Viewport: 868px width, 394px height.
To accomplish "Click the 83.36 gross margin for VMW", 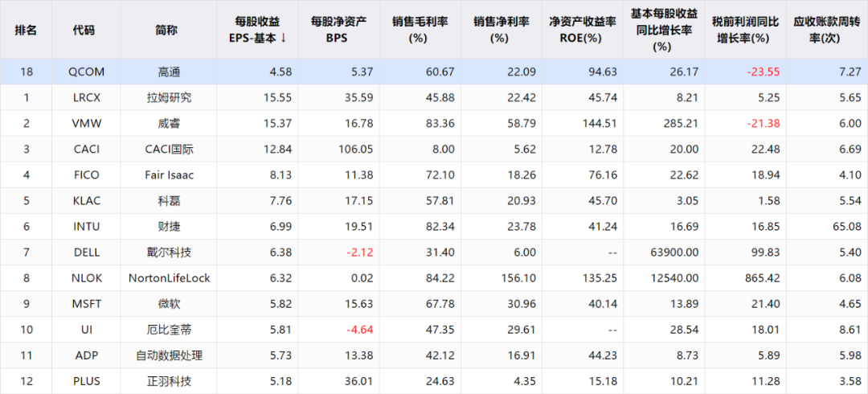I will pos(440,124).
